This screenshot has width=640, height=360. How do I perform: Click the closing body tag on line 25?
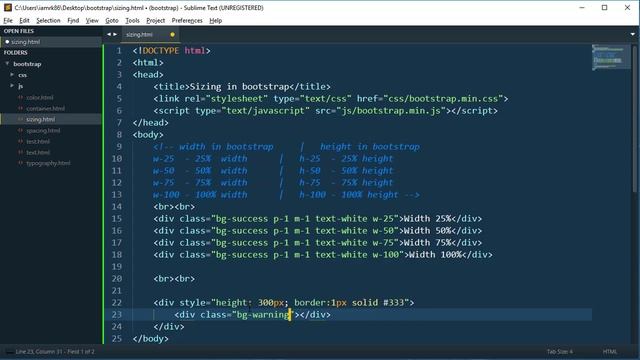(151, 339)
